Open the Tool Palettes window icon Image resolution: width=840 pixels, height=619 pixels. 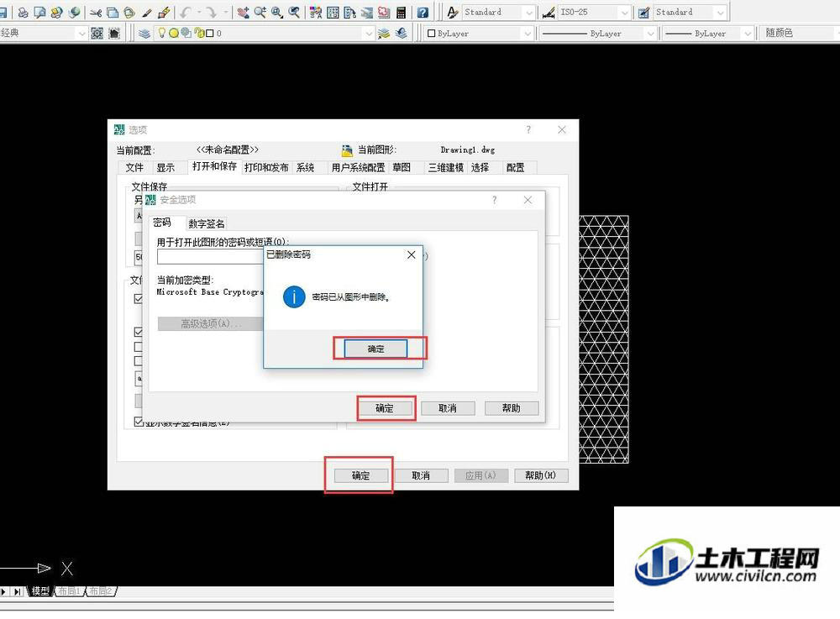pyautogui.click(x=349, y=13)
